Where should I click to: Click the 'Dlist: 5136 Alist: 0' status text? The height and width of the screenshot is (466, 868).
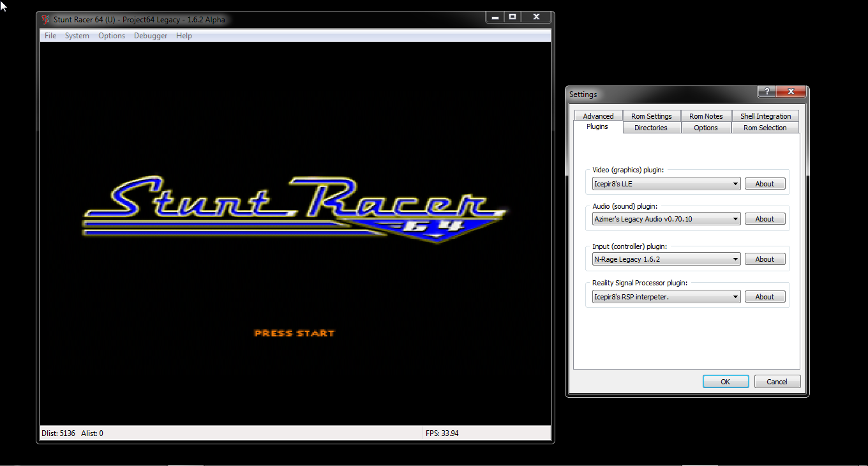point(72,433)
